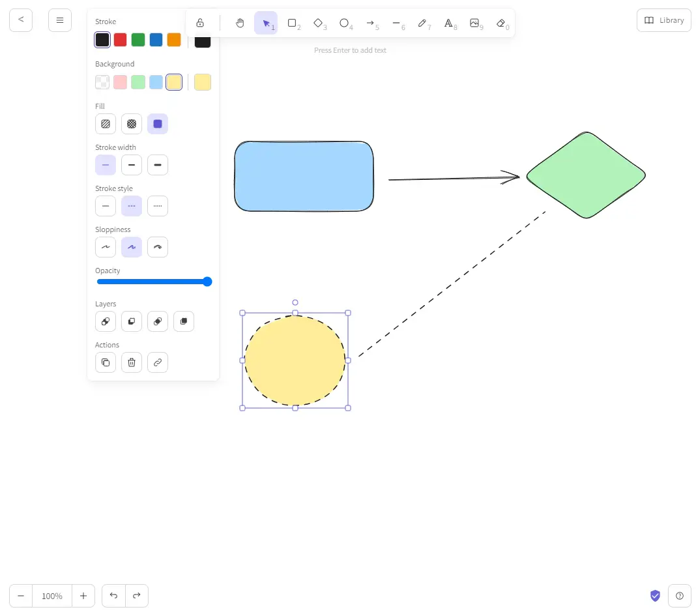Toggle the canvas lock icon
696x616 pixels.
200,23
